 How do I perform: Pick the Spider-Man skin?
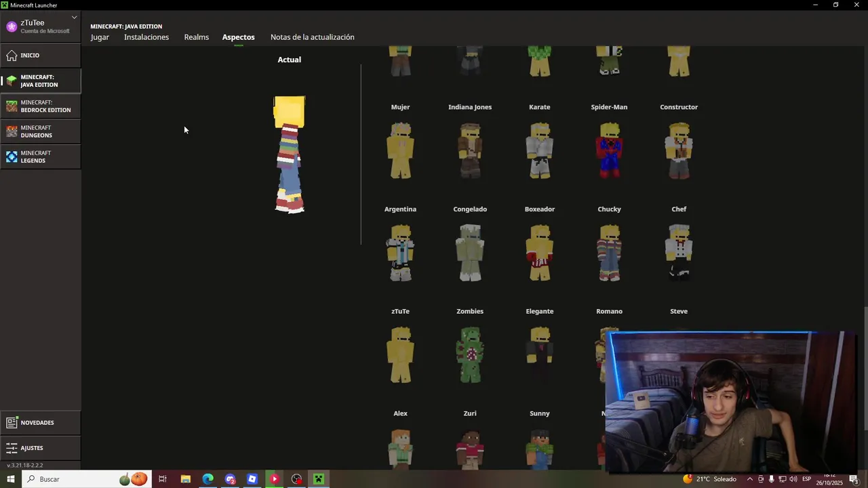(609, 150)
